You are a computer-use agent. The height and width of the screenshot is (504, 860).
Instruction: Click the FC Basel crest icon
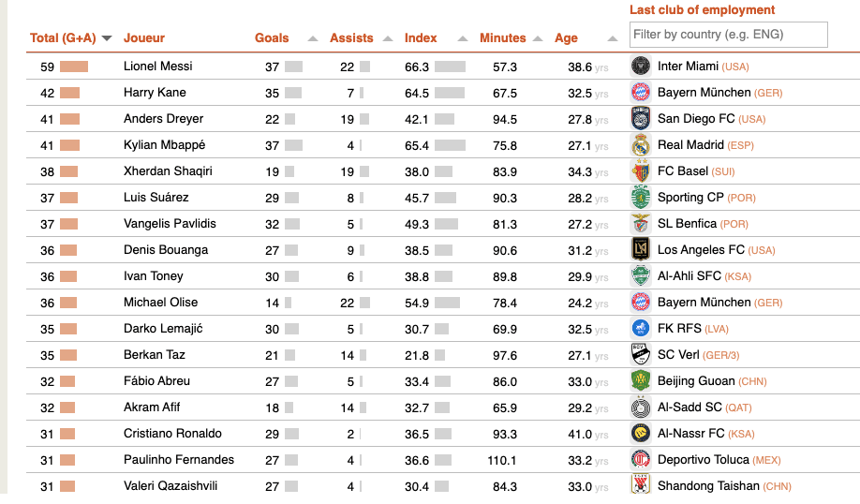(x=640, y=171)
